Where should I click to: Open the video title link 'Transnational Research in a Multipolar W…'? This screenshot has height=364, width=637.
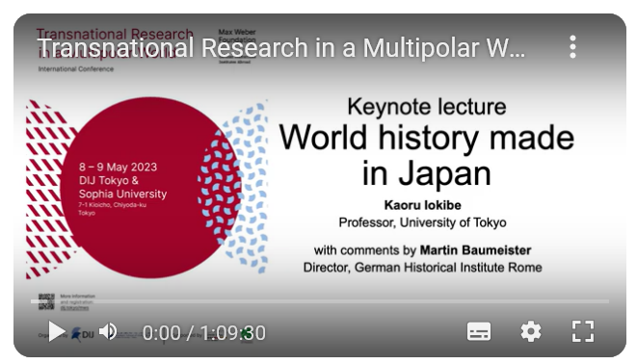pos(281,48)
